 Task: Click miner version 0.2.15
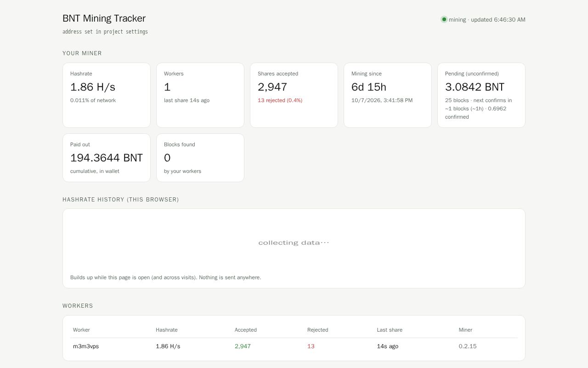tap(468, 346)
